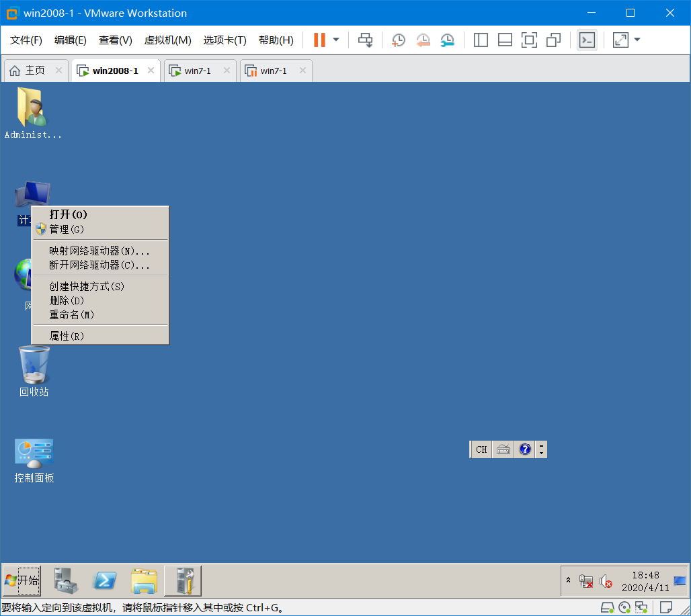Open the 虚拟机(M) menu
The image size is (691, 616).
coord(168,40)
